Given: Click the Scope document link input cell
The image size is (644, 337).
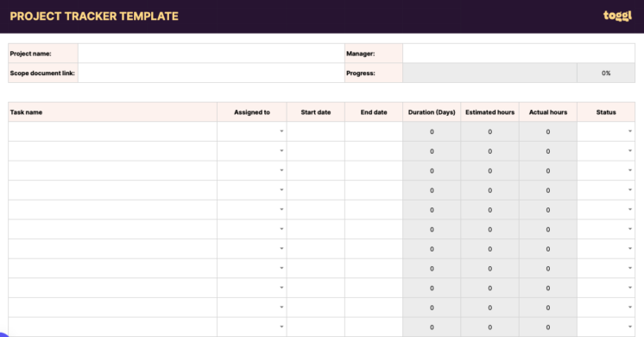Looking at the screenshot, I should point(212,73).
